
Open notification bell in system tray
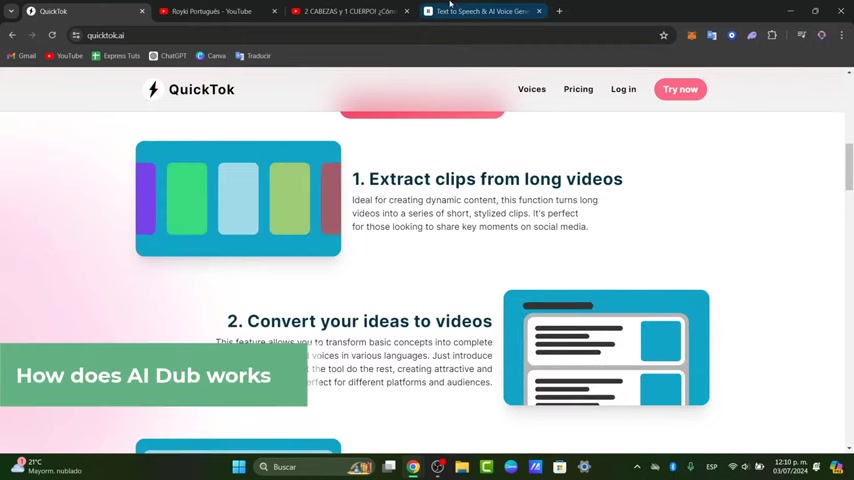pyautogui.click(x=816, y=467)
